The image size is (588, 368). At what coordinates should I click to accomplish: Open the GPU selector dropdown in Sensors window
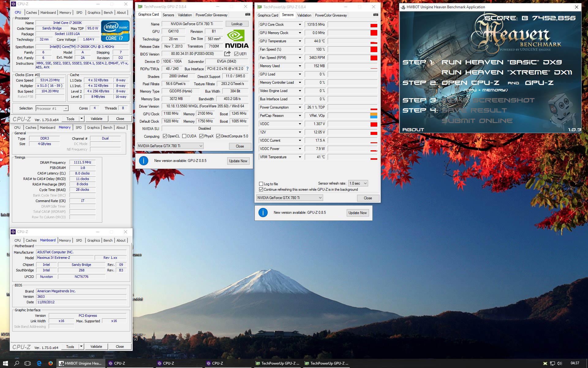[289, 198]
